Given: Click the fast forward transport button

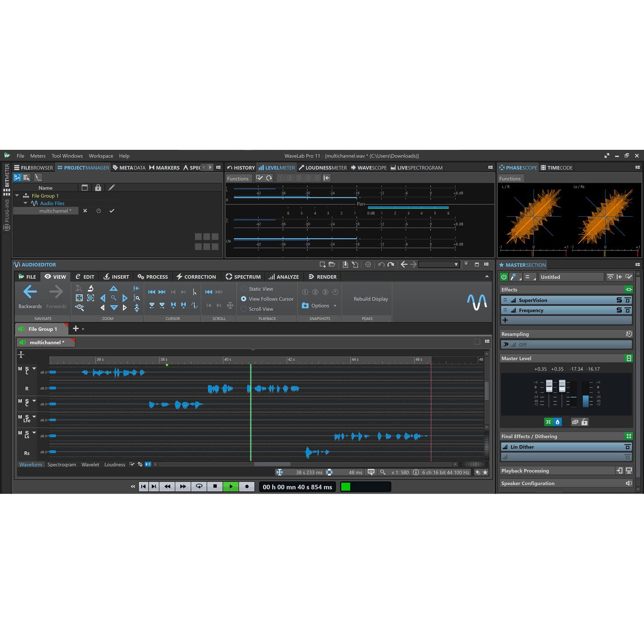Looking at the screenshot, I should tap(183, 486).
